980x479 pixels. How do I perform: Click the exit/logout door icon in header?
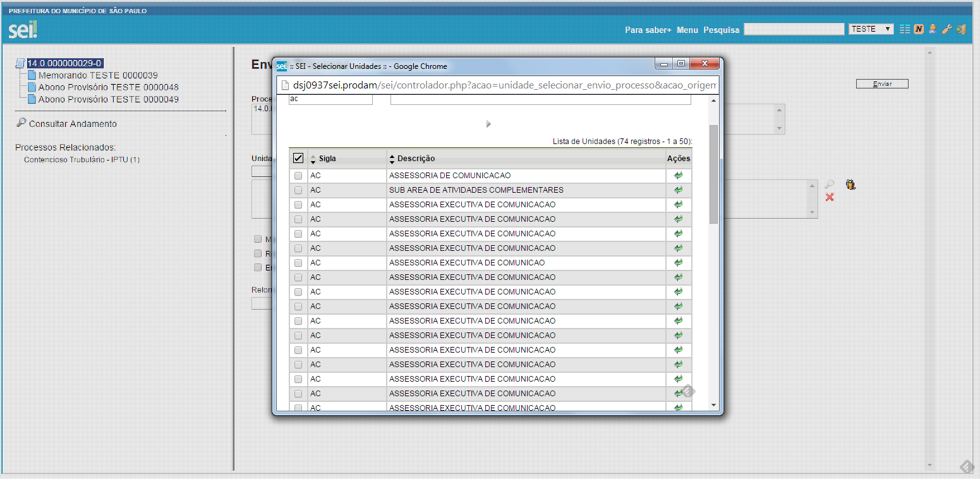[x=961, y=29]
